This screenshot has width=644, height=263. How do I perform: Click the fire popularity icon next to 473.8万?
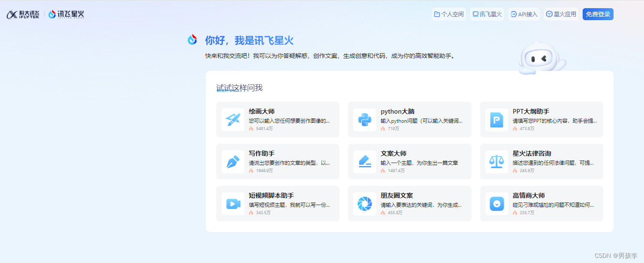click(x=515, y=129)
